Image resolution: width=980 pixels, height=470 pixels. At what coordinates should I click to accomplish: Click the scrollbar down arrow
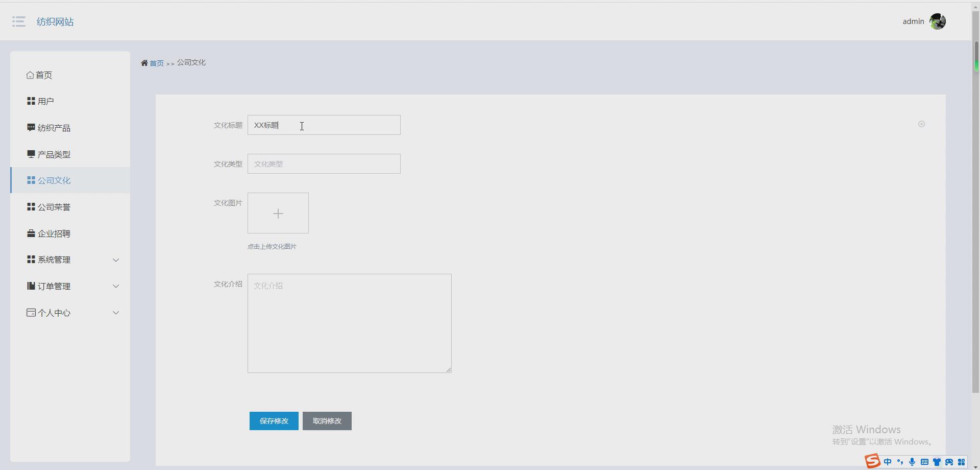976,467
